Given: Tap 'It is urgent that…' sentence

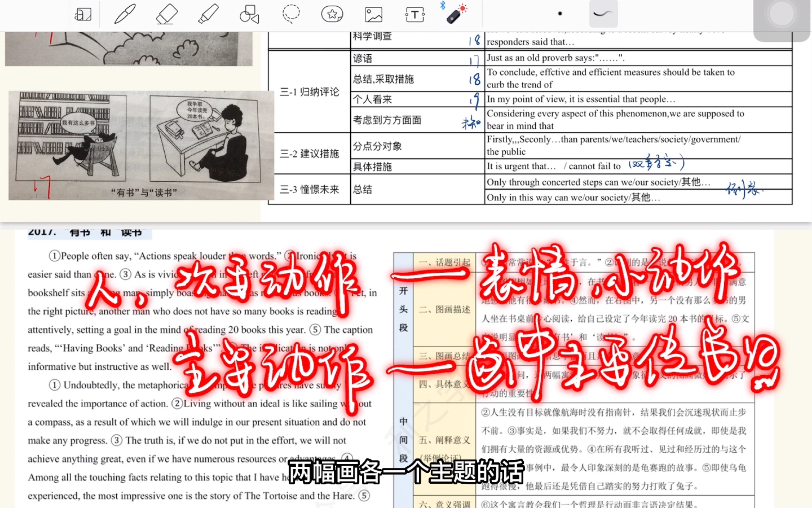Looking at the screenshot, I should tap(553, 166).
